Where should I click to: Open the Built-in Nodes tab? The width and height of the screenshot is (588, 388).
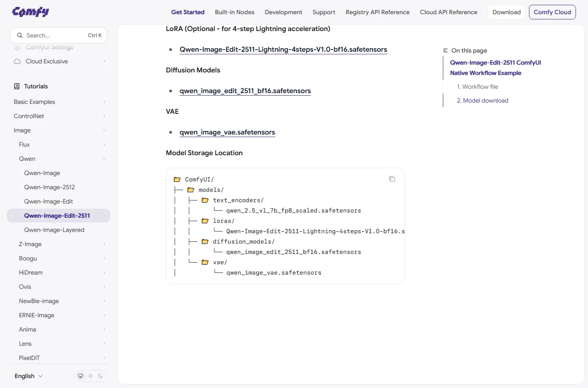point(235,12)
